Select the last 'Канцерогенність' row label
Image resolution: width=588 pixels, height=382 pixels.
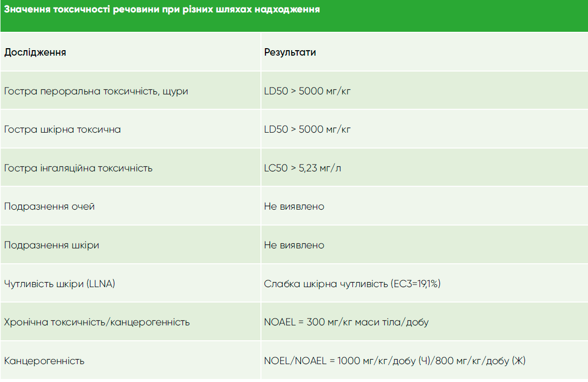point(44,361)
